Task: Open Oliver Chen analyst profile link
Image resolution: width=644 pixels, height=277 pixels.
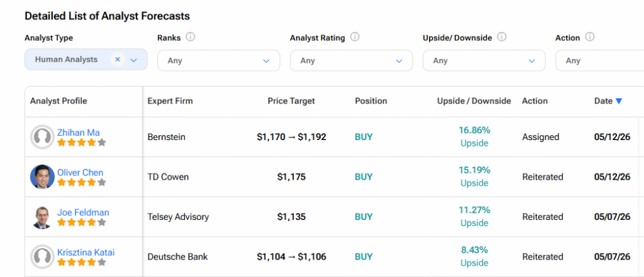Action: tap(80, 172)
